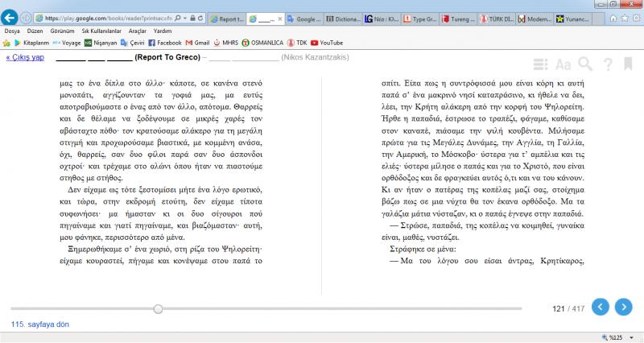Click the '115. sayfaya dön' link
Image resolution: width=644 pixels, height=343 pixels.
click(39, 324)
